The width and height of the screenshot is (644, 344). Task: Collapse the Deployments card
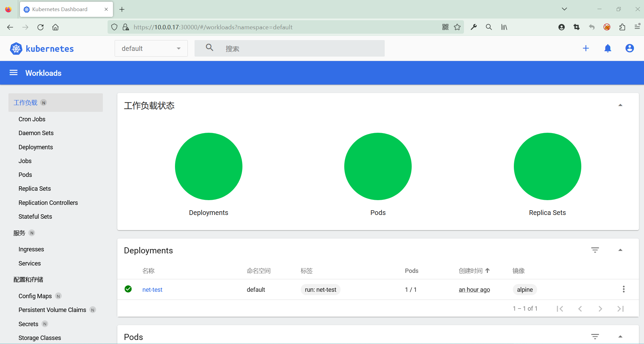click(620, 250)
